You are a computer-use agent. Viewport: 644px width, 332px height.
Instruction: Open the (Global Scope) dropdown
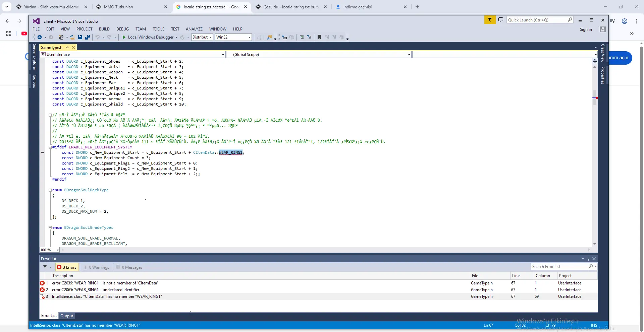[319, 55]
